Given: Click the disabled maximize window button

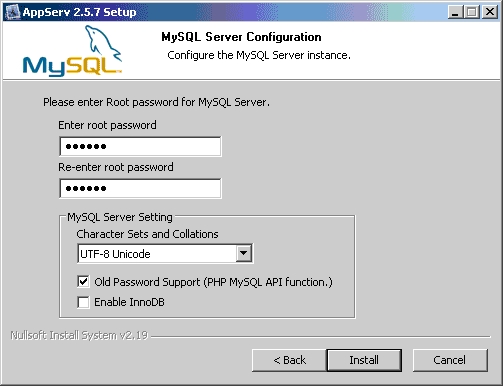Looking at the screenshot, I should click(x=472, y=12).
